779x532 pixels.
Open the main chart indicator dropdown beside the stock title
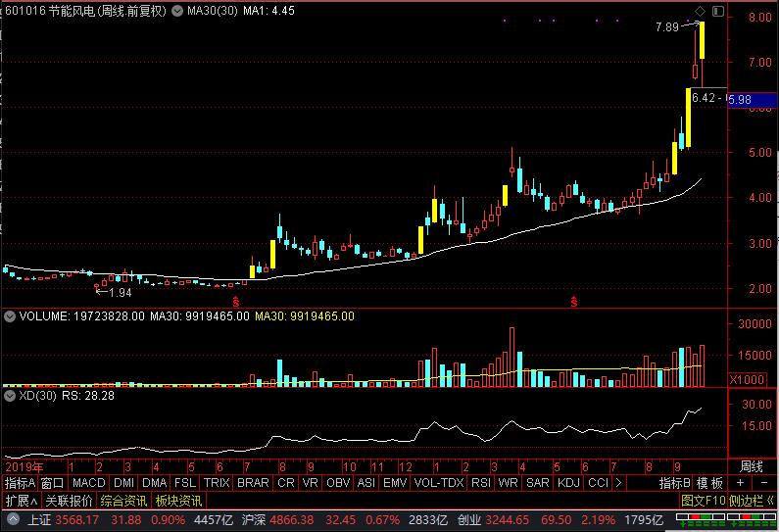(176, 11)
